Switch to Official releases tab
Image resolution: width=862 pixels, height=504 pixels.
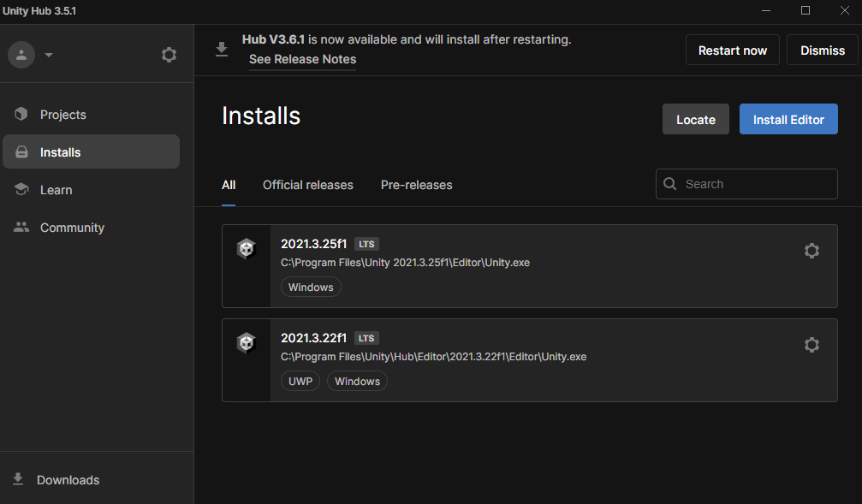coord(308,185)
